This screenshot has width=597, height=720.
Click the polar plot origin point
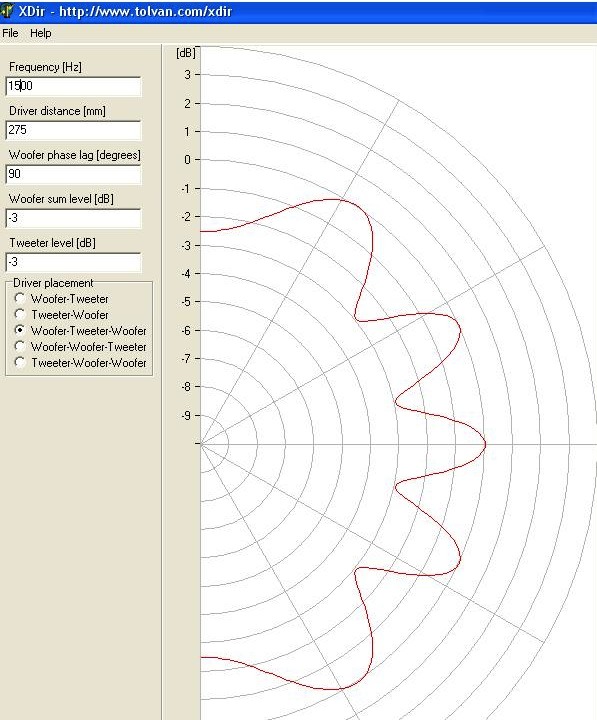[201, 444]
